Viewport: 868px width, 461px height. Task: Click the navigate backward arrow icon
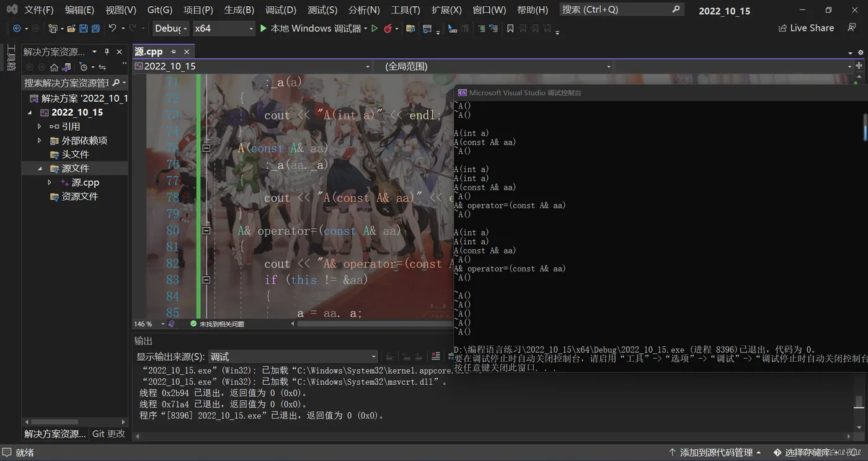coord(16,29)
